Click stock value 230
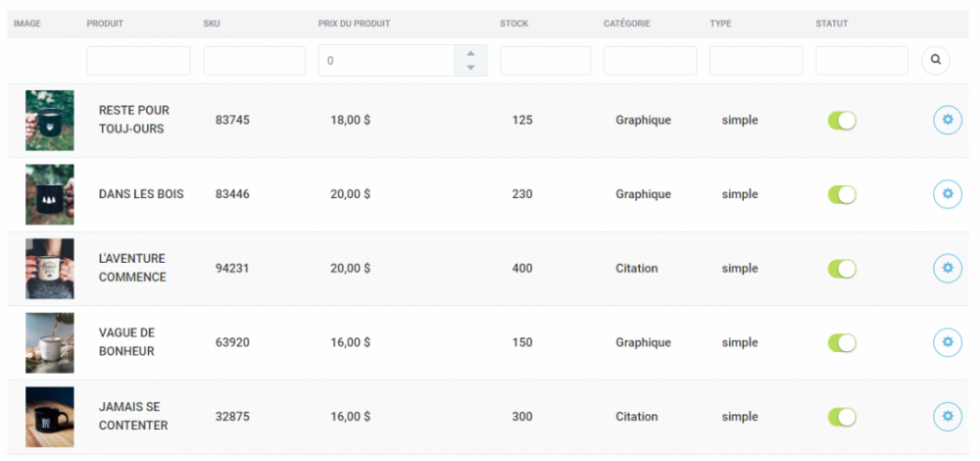 pyautogui.click(x=522, y=194)
